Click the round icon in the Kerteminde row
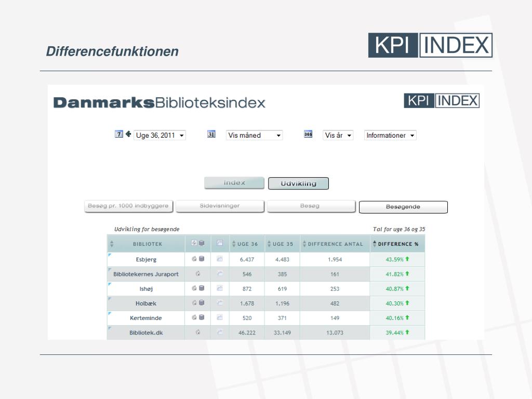The image size is (532, 399). [194, 317]
